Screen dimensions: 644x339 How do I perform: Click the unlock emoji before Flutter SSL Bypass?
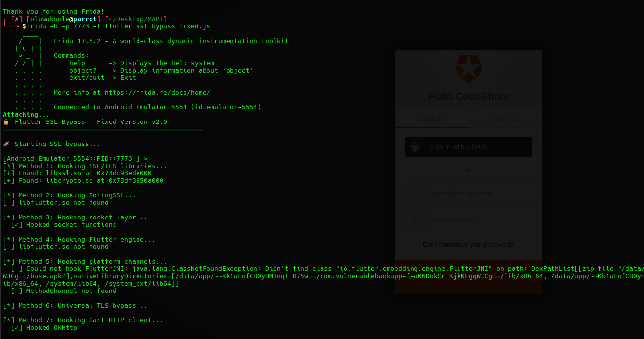[x=6, y=122]
